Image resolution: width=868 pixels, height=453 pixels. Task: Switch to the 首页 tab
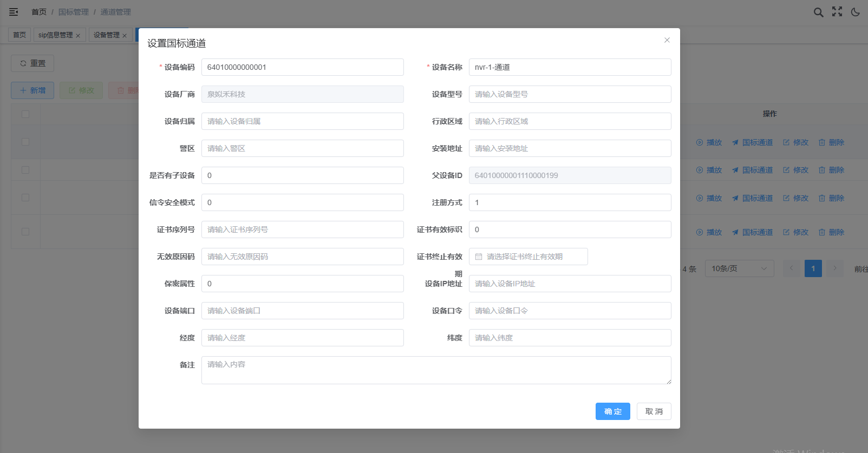tap(19, 35)
